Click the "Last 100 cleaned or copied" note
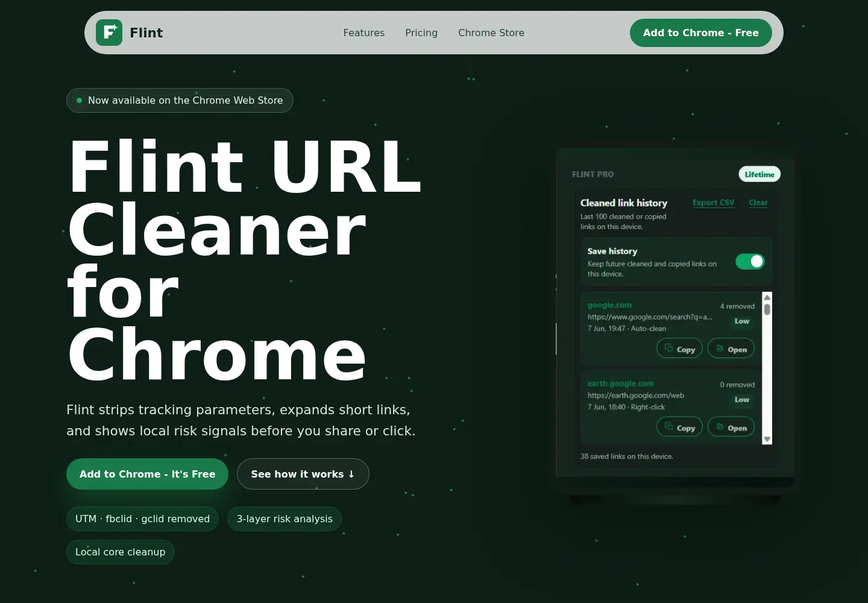 point(623,221)
